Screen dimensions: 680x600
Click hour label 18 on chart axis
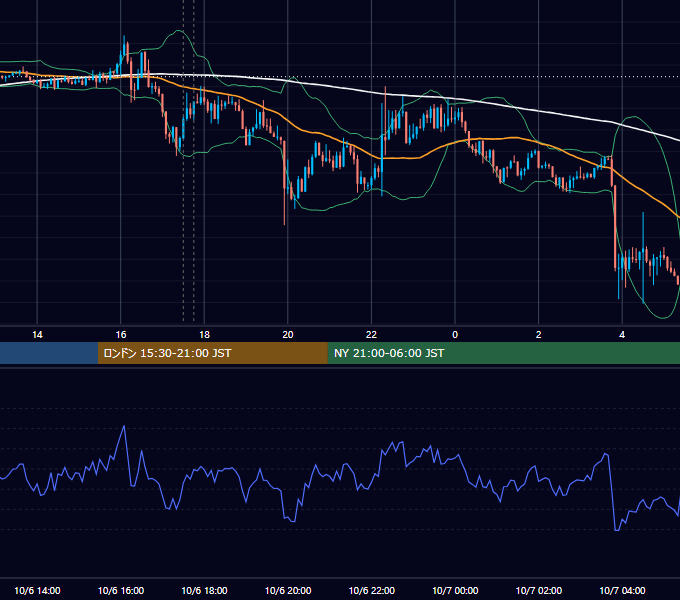[x=204, y=335]
